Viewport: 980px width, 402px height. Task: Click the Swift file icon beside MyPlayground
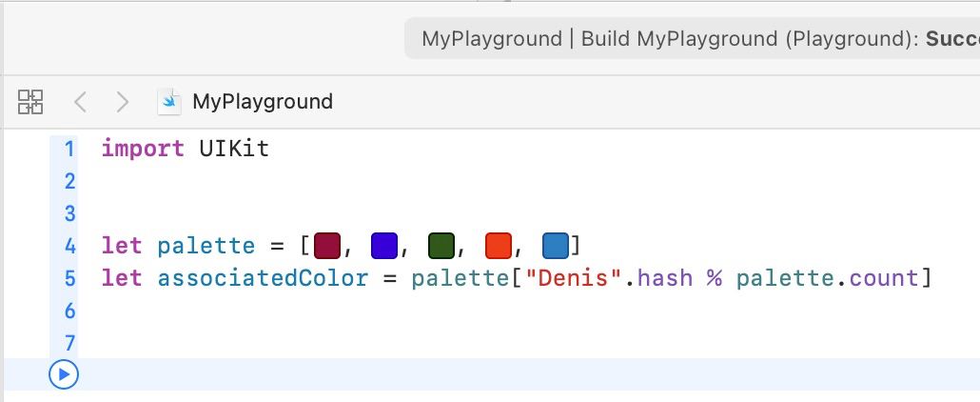coord(170,102)
